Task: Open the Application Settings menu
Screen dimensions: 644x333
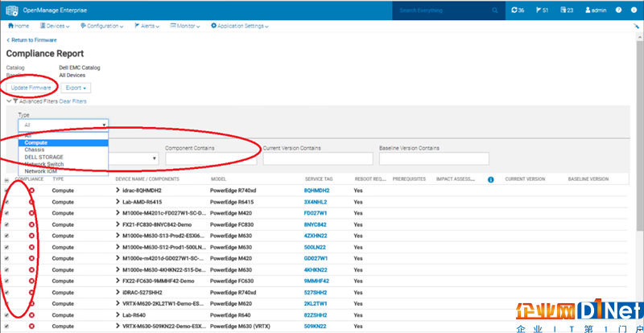Action: 240,26
